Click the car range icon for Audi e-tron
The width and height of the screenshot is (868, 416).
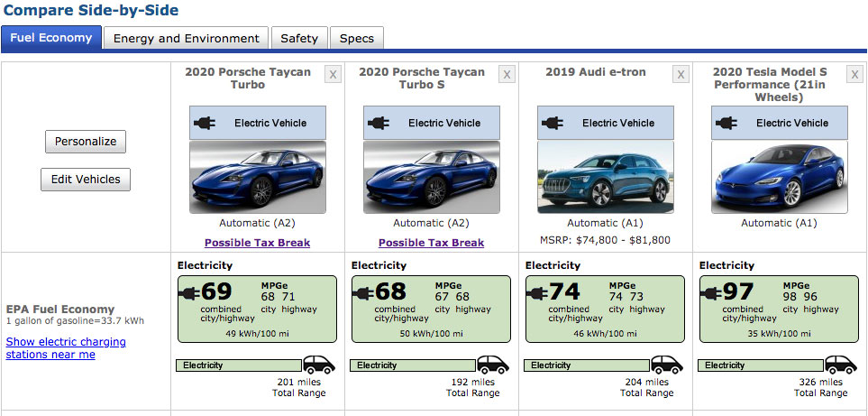(x=666, y=365)
